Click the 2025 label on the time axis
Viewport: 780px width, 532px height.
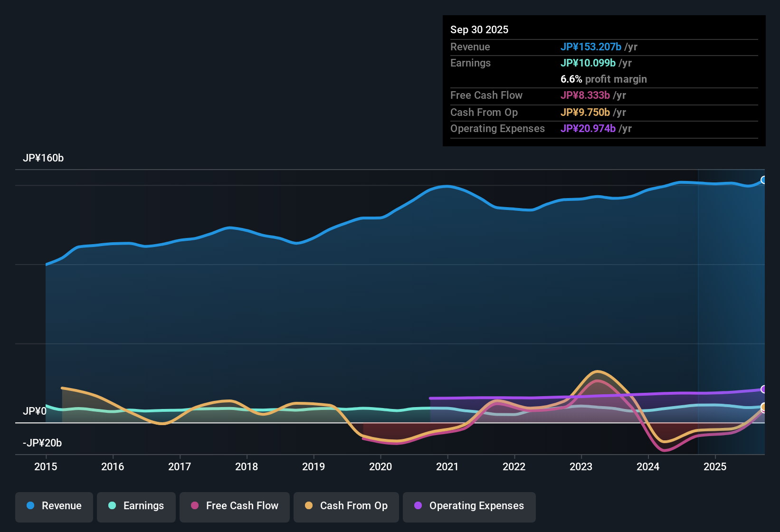pos(715,467)
